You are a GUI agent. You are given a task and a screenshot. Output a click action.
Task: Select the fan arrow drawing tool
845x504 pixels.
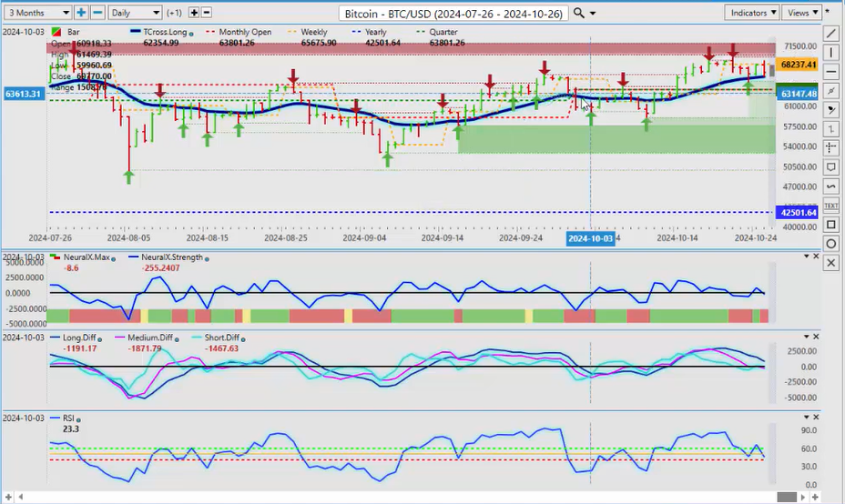coord(831,110)
